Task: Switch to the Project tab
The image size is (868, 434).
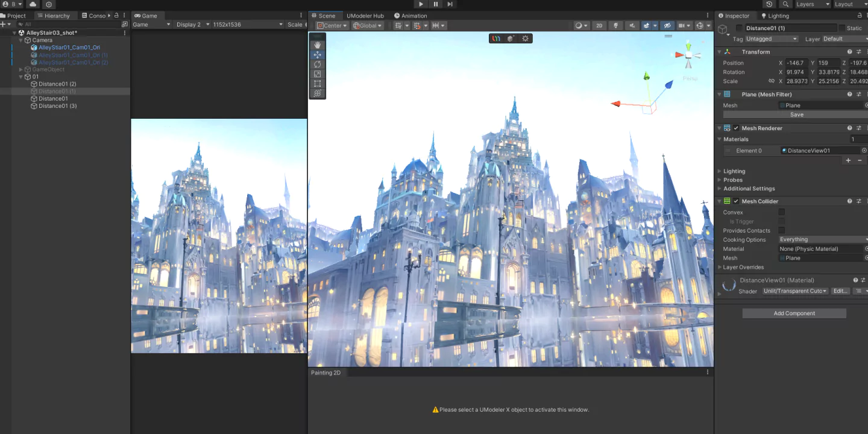Action: click(13, 16)
